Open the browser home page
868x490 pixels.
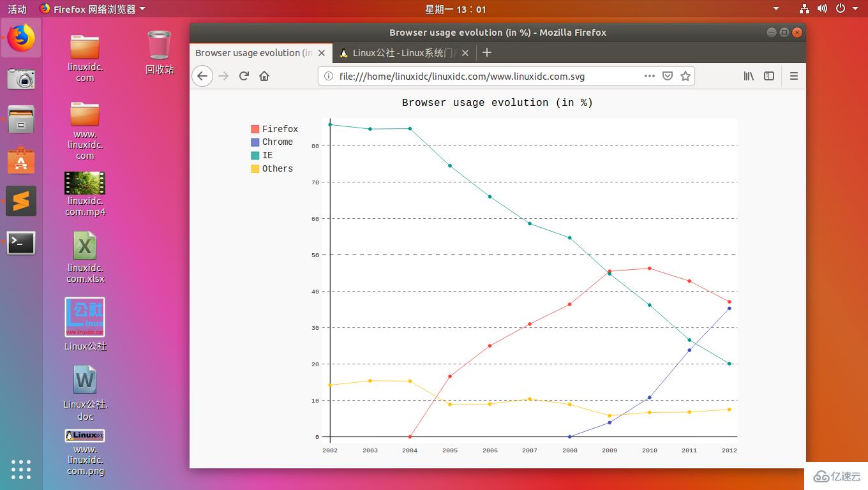click(x=264, y=76)
